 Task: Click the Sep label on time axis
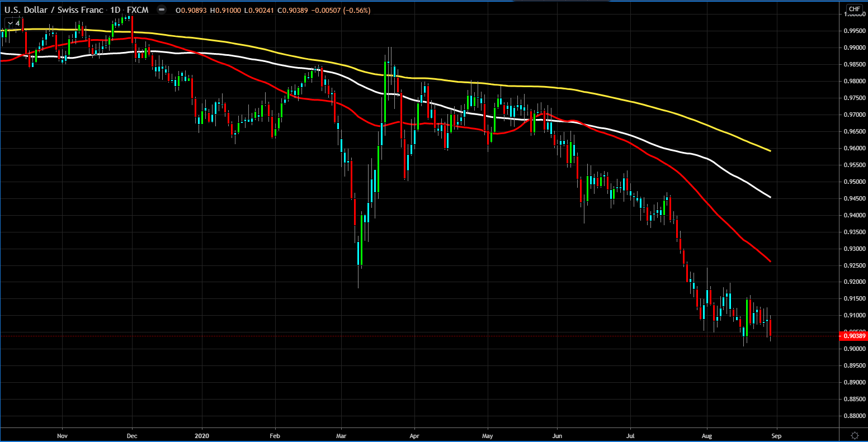pos(776,435)
